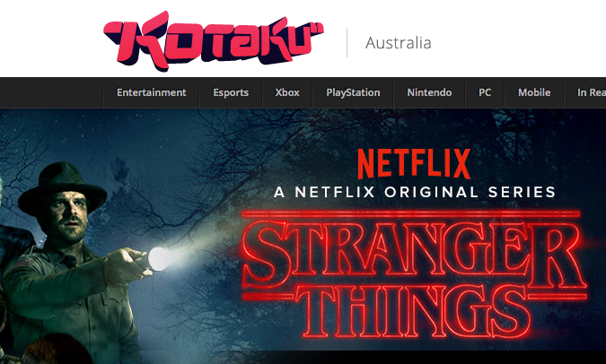Click the glowing flashlight in banner
The width and height of the screenshot is (606, 364).
(x=160, y=258)
